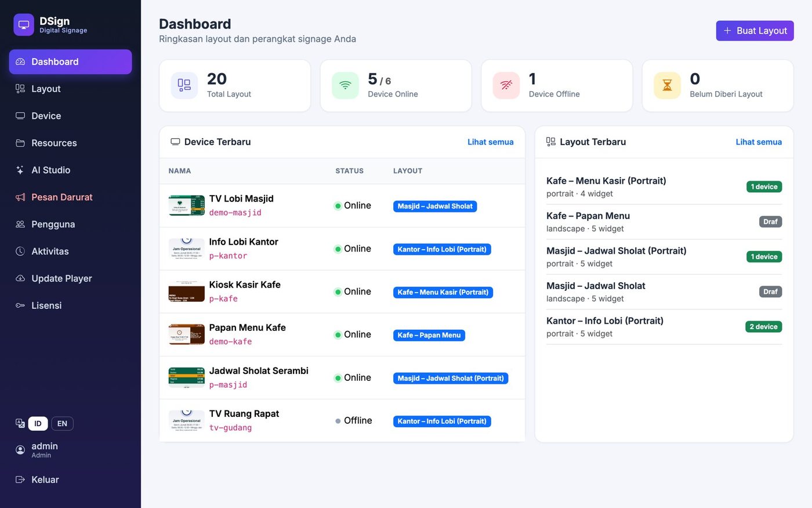Viewport: 812px width, 508px height.
Task: Click Kantor – Info Lobi badge for TV Ruang Rapat
Action: click(x=442, y=421)
